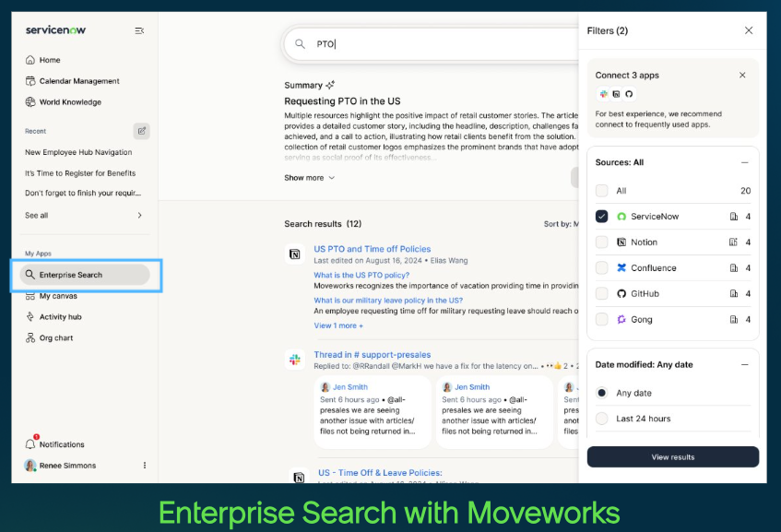Check the Notion source checkbox
This screenshot has height=532, width=781.
(602, 242)
